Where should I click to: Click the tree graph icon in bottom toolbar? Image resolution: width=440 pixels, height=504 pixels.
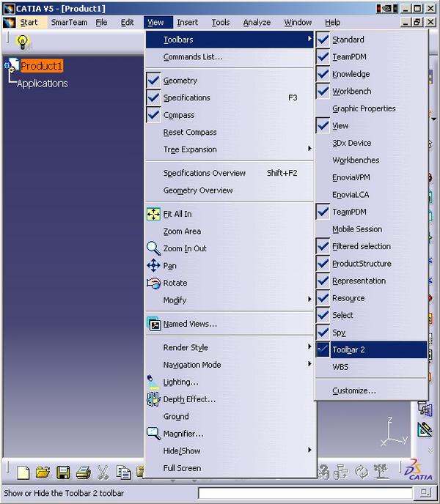click(381, 472)
